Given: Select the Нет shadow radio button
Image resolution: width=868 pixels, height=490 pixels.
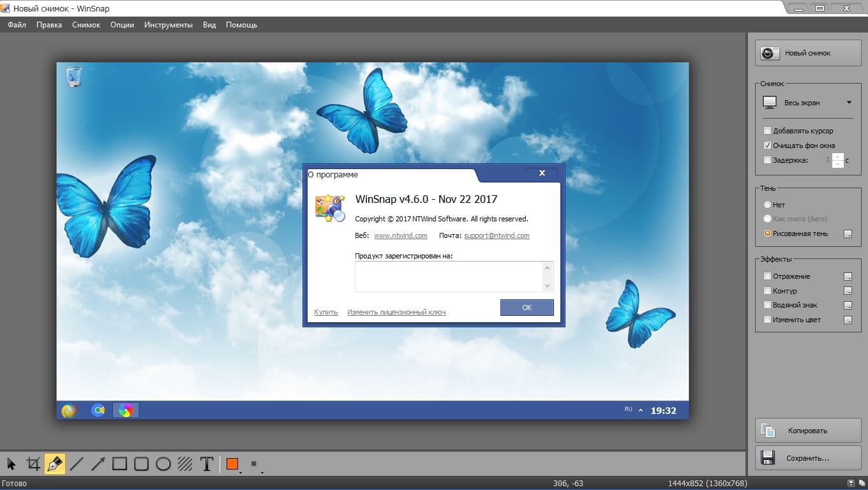Looking at the screenshot, I should 767,205.
